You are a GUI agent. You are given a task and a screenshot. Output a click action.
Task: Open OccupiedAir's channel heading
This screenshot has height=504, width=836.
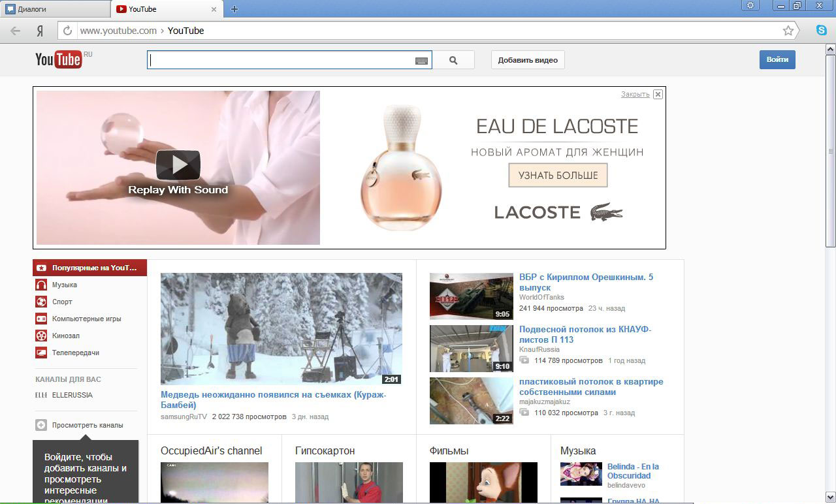212,450
